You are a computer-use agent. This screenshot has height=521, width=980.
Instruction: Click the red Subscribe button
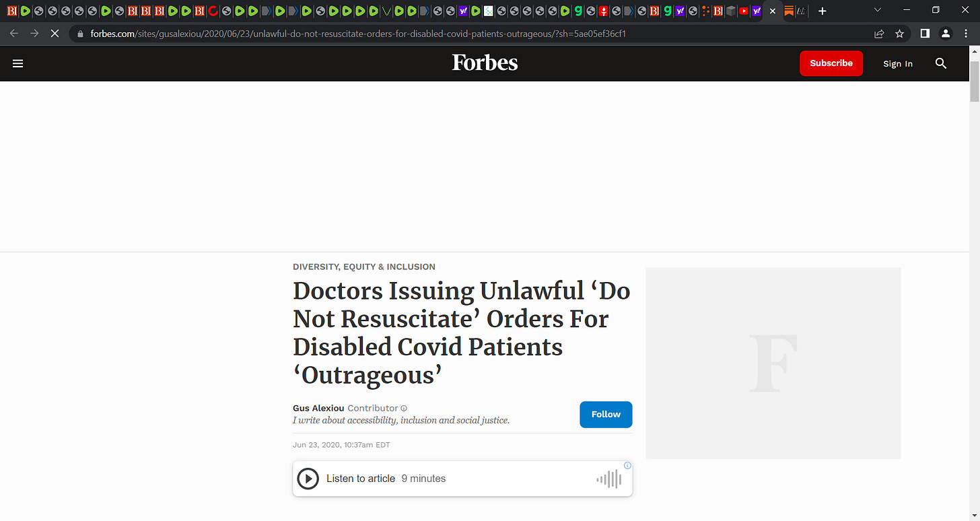(x=831, y=63)
